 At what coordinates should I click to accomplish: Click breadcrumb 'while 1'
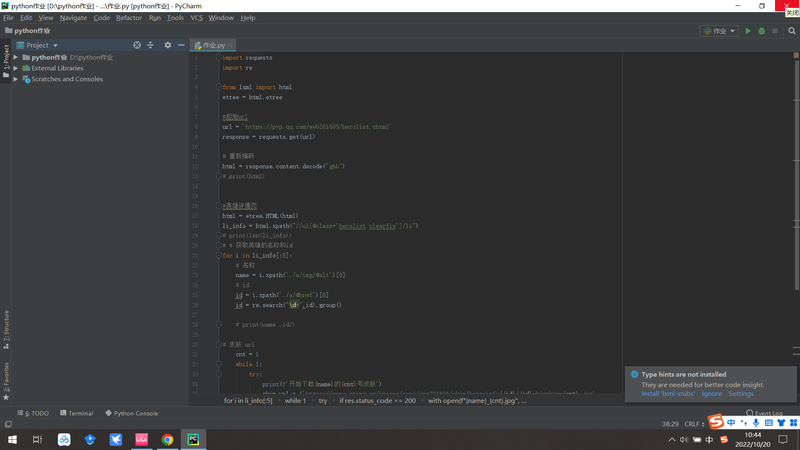click(x=295, y=401)
